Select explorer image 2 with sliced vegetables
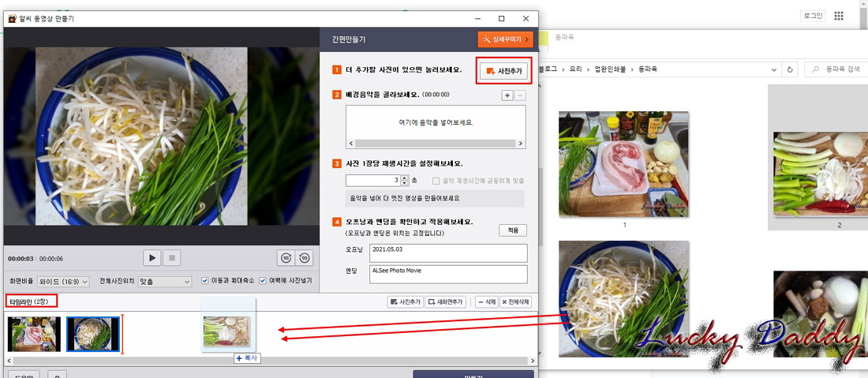 coord(821,174)
